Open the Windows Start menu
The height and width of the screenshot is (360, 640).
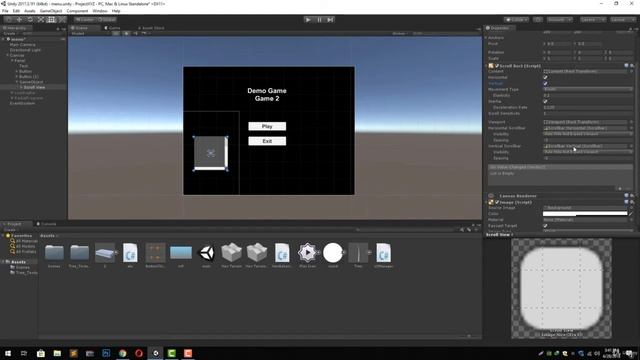coord(8,353)
